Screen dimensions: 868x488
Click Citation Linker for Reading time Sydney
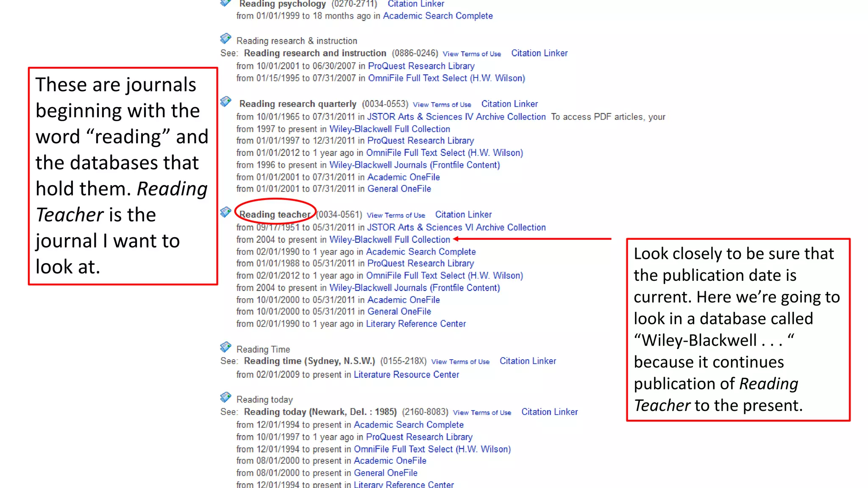pos(528,361)
